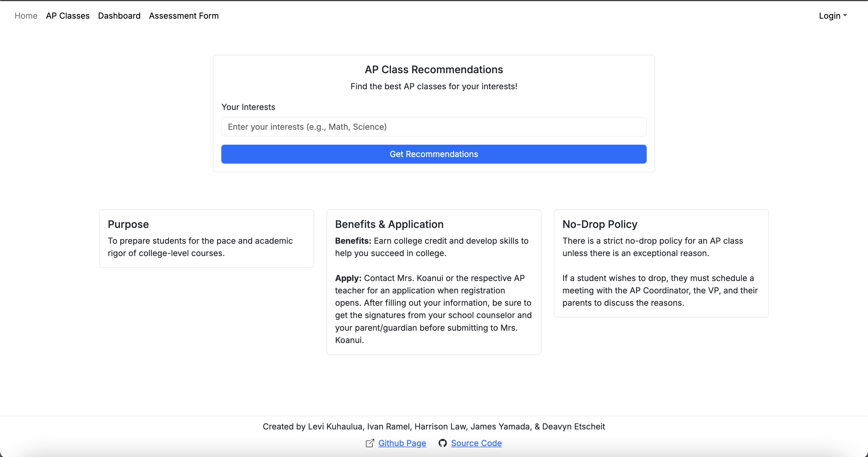Image resolution: width=868 pixels, height=457 pixels.
Task: Open the Assessment Form page
Action: click(184, 16)
